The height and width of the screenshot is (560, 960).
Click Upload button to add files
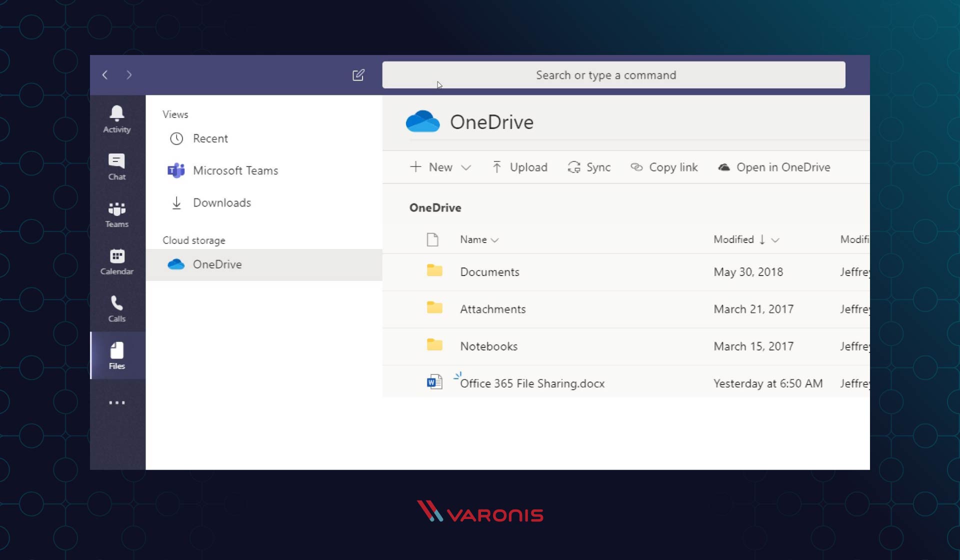coord(519,167)
